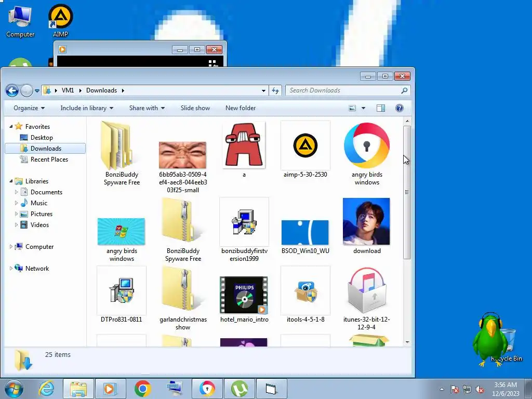The width and height of the screenshot is (532, 399).
Task: Select the BSOD_Win10_WU image file
Action: (x=305, y=237)
